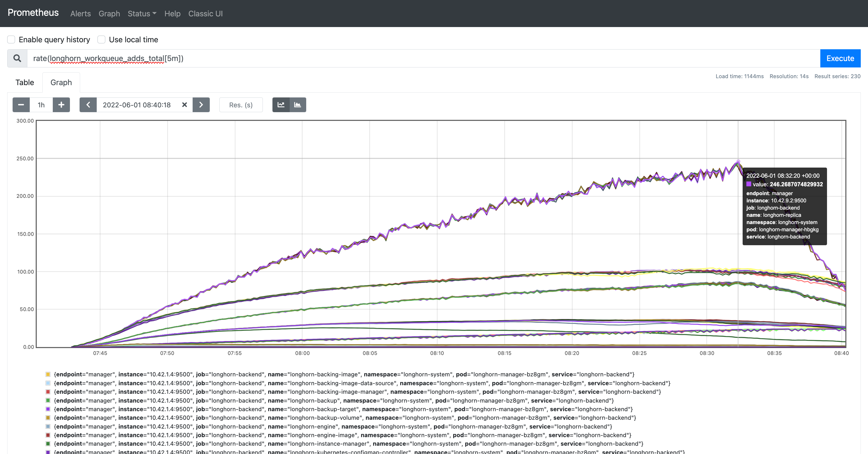This screenshot has width=868, height=454.
Task: Shrink the time range with the minus icon
Action: (21, 105)
